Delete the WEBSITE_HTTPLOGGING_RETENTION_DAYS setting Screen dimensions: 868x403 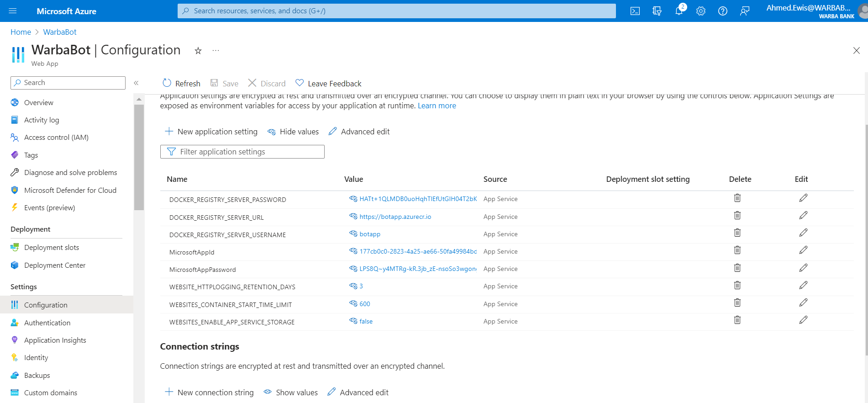(737, 285)
